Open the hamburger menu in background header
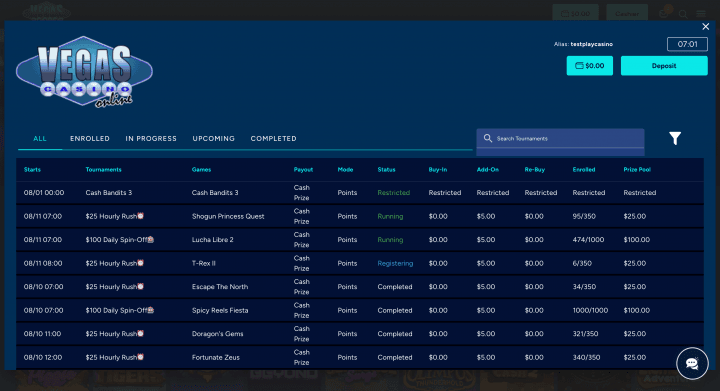720x391 pixels. [x=701, y=14]
